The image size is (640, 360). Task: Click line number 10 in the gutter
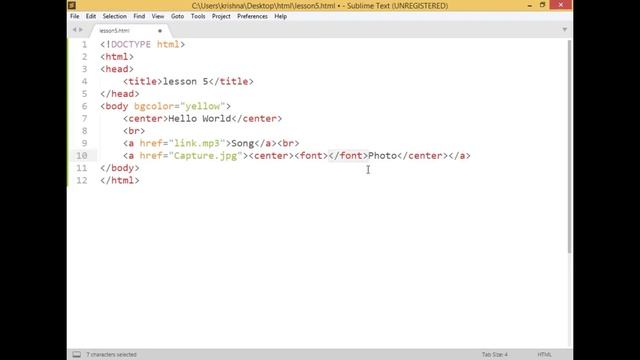[x=82, y=156]
